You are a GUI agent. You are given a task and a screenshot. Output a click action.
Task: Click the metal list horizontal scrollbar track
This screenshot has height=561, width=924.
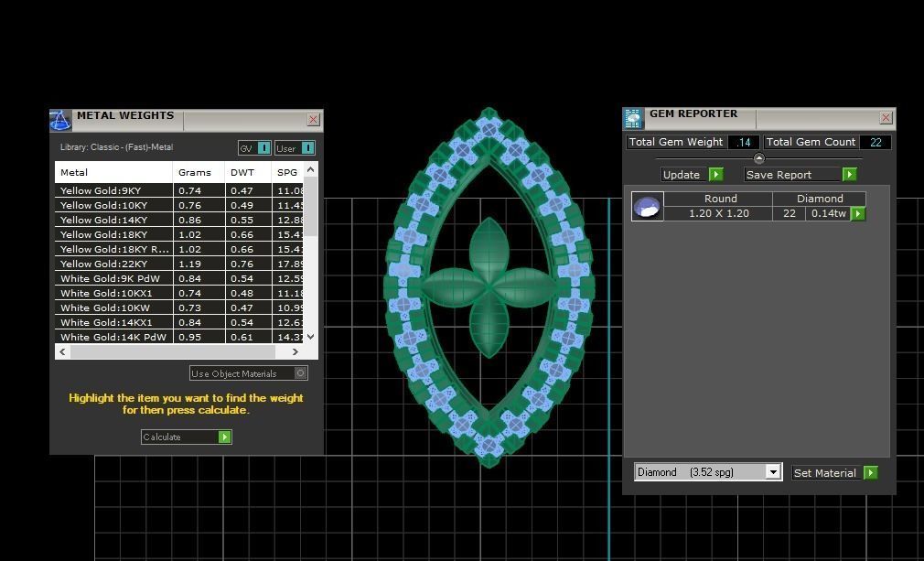click(172, 351)
